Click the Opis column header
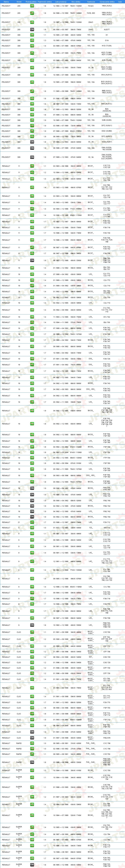Image resolution: width=125 pixels, height=868 pixels. click(x=120, y=2)
